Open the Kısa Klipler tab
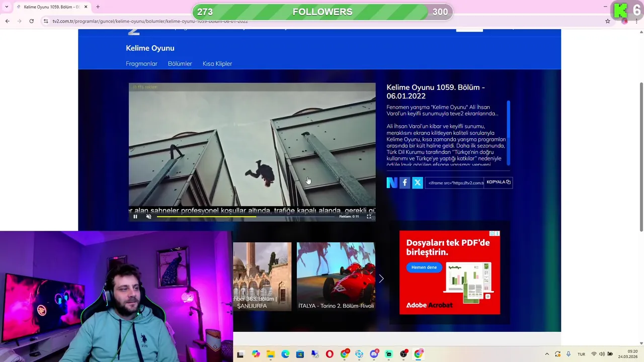The image size is (644, 362). click(x=217, y=64)
